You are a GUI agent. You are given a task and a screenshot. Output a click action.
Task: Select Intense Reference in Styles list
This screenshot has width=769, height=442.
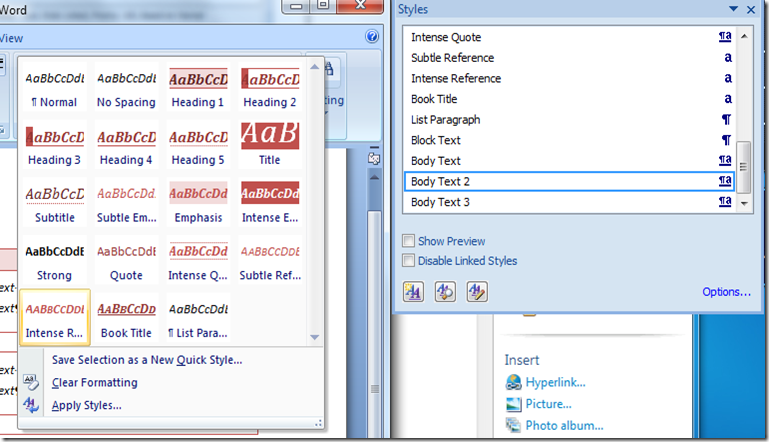(569, 78)
